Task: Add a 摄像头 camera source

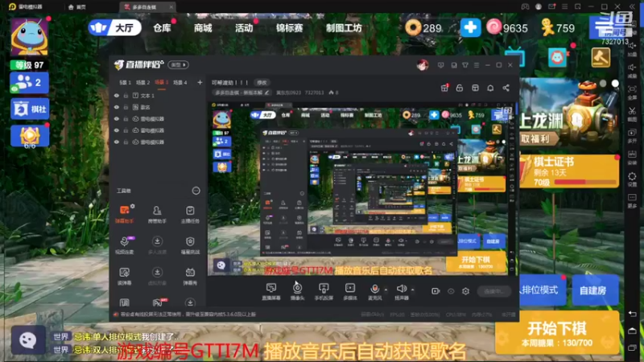Action: [297, 291]
